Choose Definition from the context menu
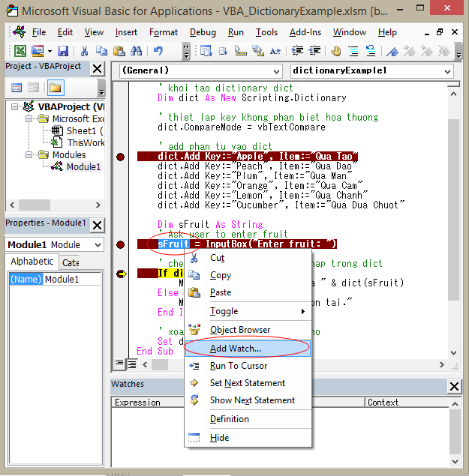Image resolution: width=469 pixels, height=476 pixels. [248, 419]
